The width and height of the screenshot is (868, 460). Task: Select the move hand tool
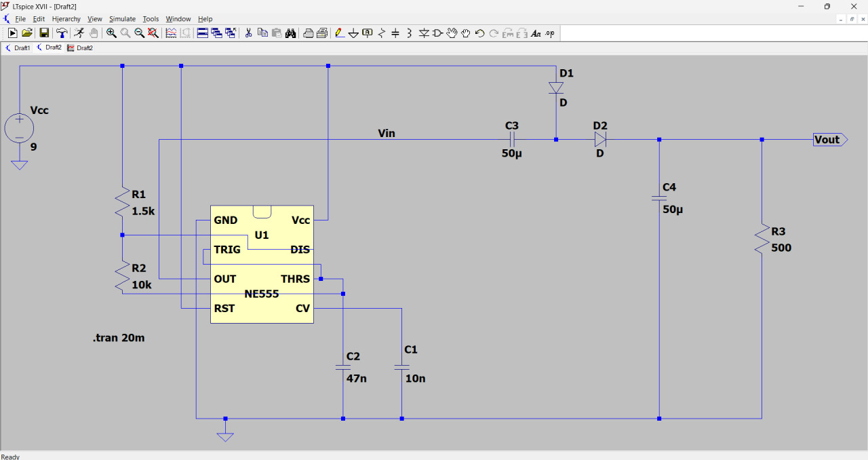pyautogui.click(x=452, y=33)
